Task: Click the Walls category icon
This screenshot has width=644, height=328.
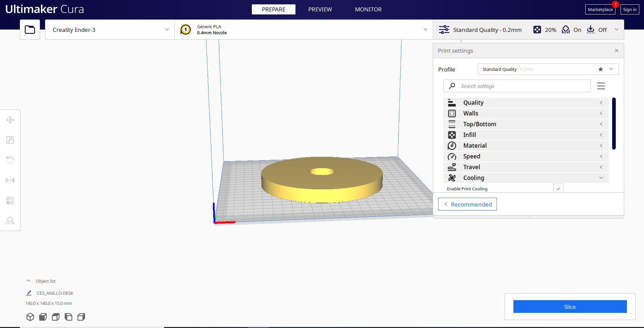Action: 452,113
